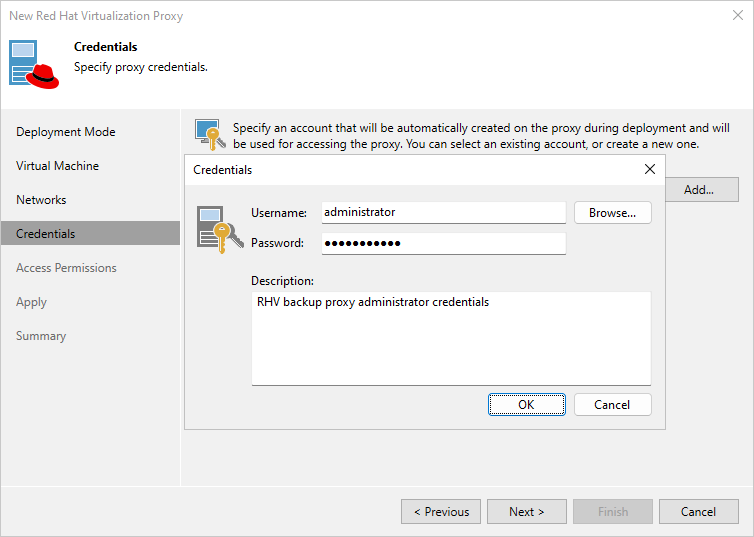Close the Credentials dialog
Viewport: 754px width, 537px height.
point(650,169)
